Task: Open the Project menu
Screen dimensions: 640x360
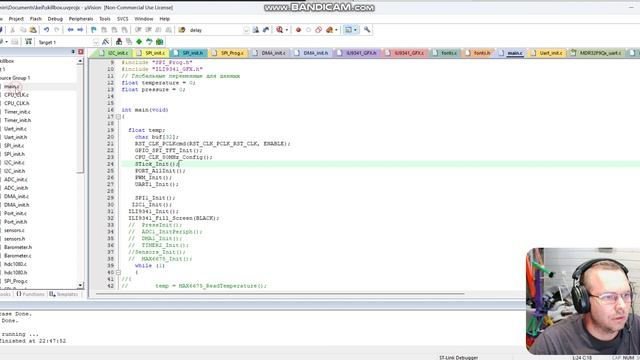Action: pyautogui.click(x=16, y=19)
